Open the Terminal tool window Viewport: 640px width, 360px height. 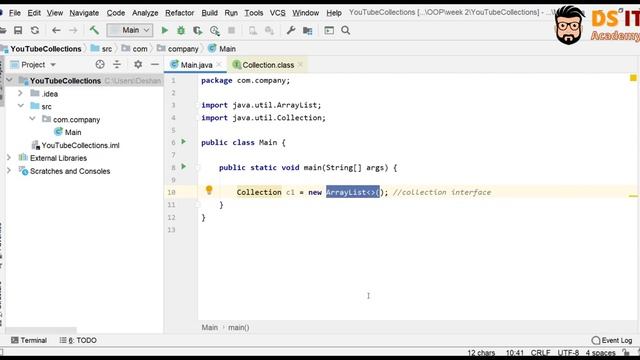[29, 340]
